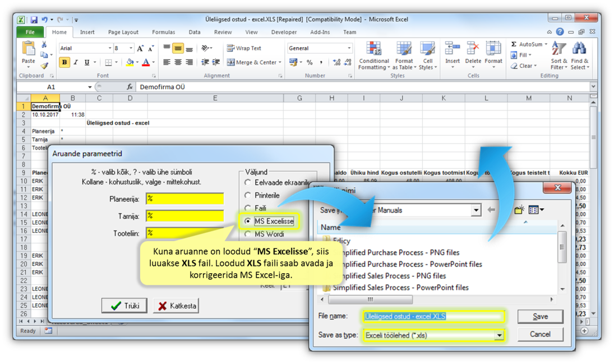Click Save in the file dialog
The height and width of the screenshot is (364, 614).
(x=540, y=316)
